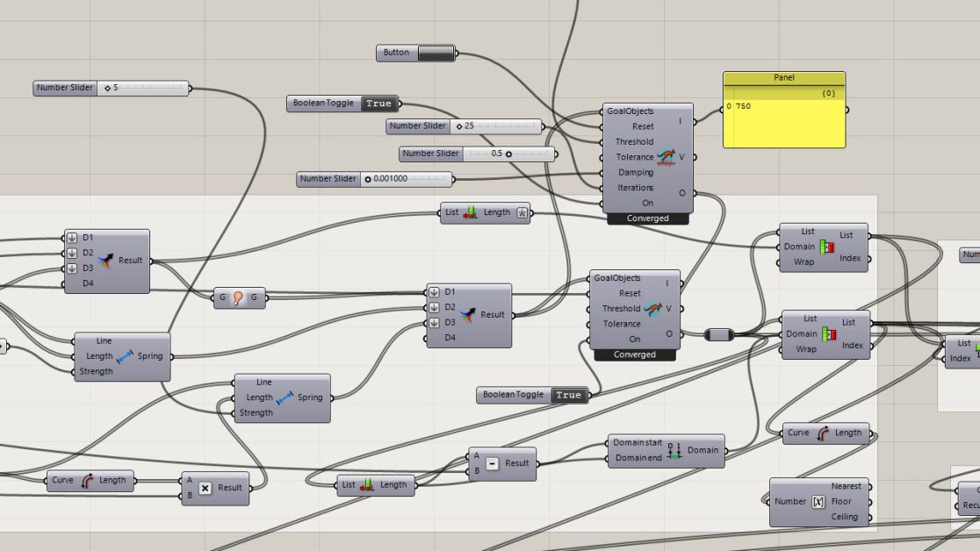The height and width of the screenshot is (551, 980).
Task: Click the yellow Panel showing 750
Action: (x=784, y=123)
